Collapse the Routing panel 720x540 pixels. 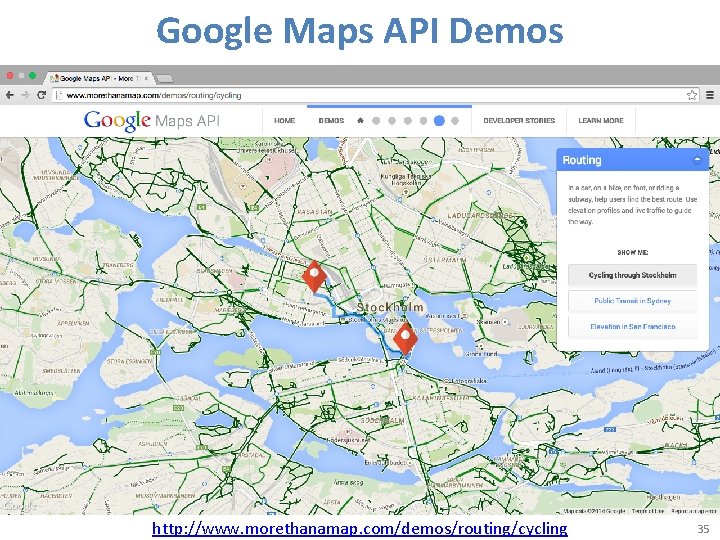point(697,160)
